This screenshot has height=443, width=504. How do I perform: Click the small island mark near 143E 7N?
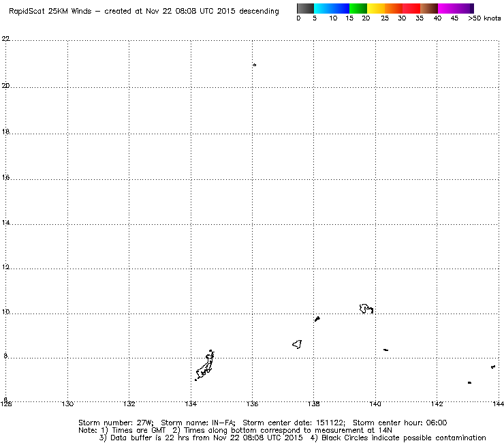pos(470,382)
